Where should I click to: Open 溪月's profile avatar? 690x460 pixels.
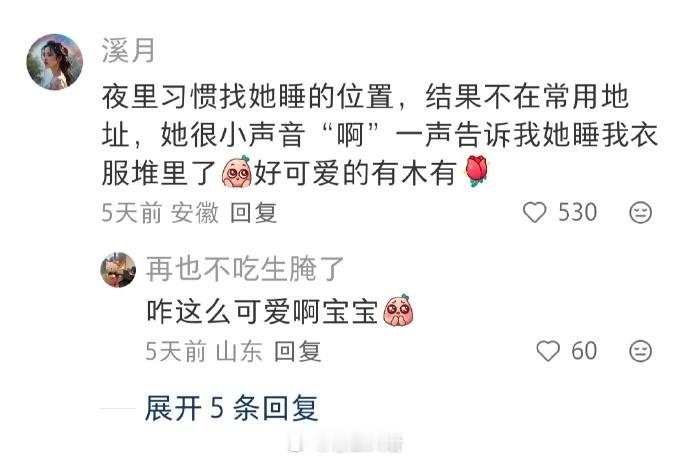55,62
